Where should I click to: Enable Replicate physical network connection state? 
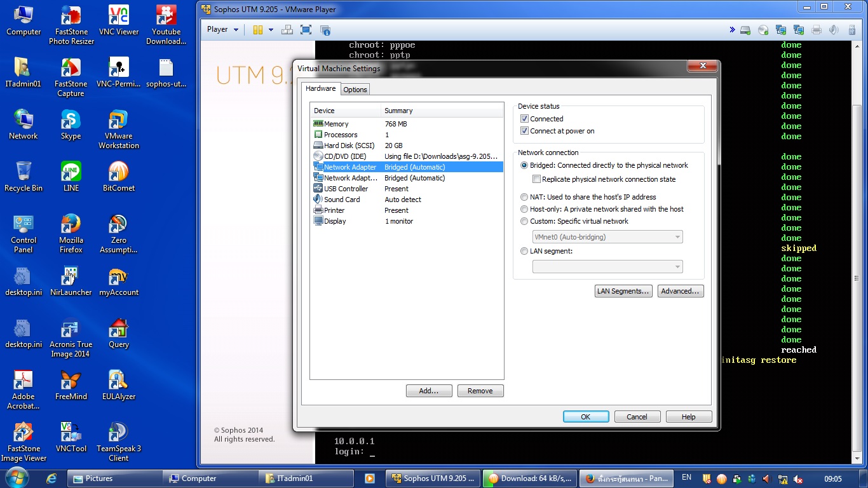536,179
